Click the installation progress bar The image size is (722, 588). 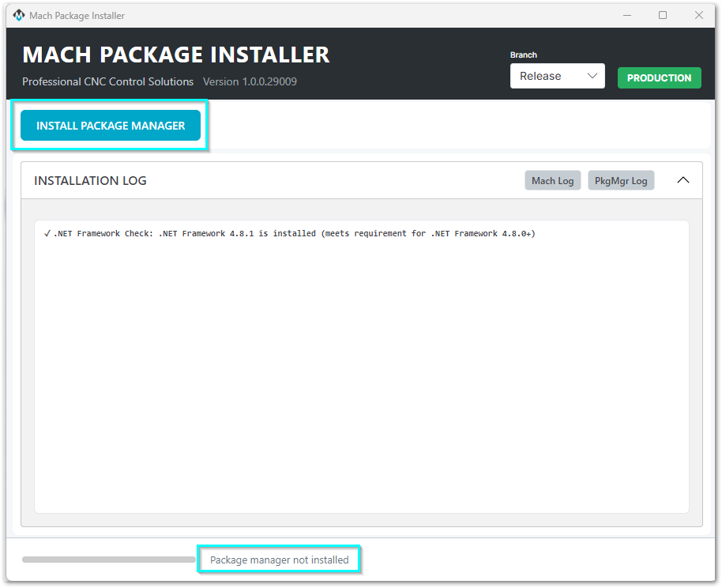(108, 560)
